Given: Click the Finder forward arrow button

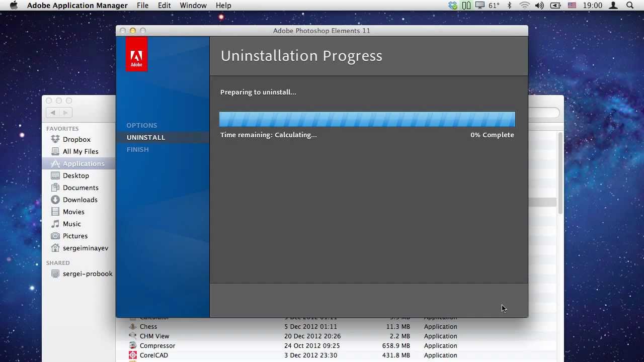Looking at the screenshot, I should pos(66,113).
